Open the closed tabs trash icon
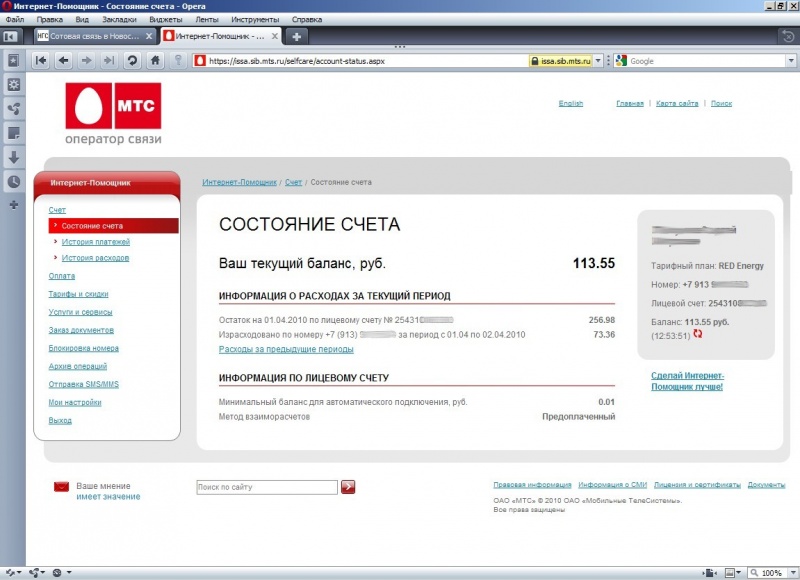 [787, 36]
